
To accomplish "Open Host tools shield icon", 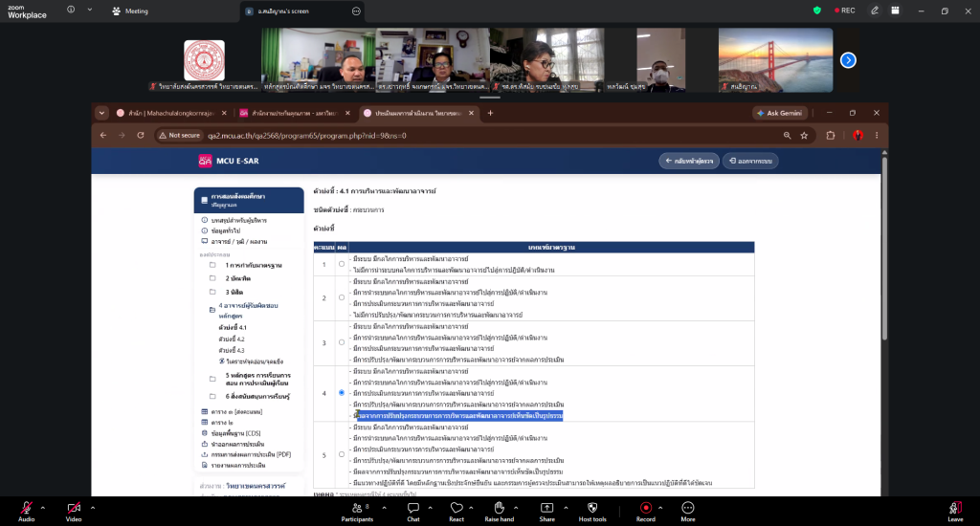I will [592, 508].
